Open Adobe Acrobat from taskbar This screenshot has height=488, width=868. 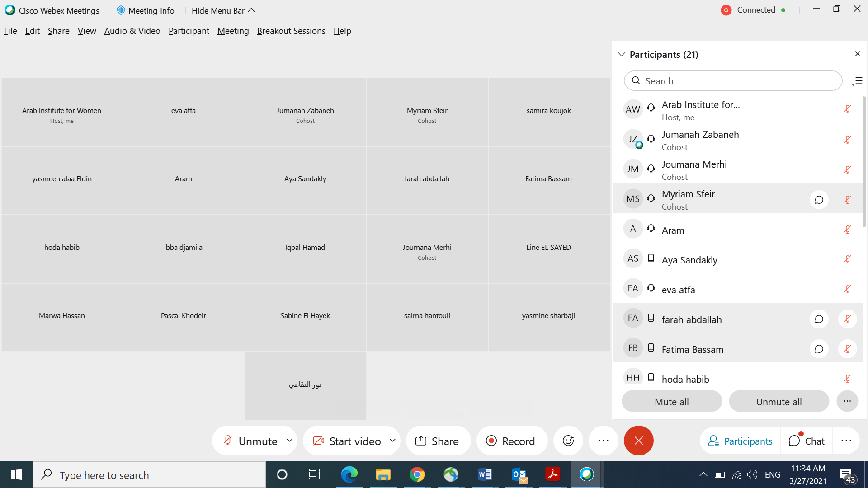point(552,474)
